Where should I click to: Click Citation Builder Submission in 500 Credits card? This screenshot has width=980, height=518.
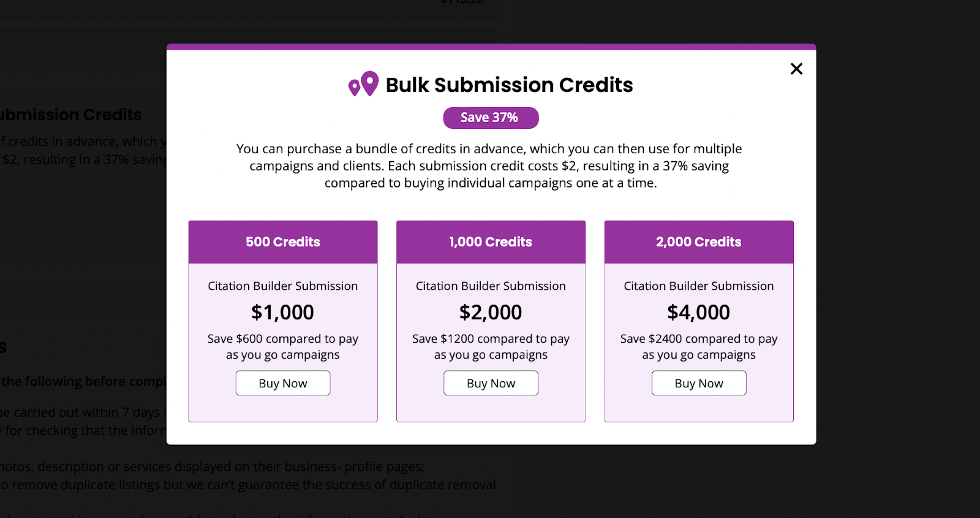tap(283, 286)
